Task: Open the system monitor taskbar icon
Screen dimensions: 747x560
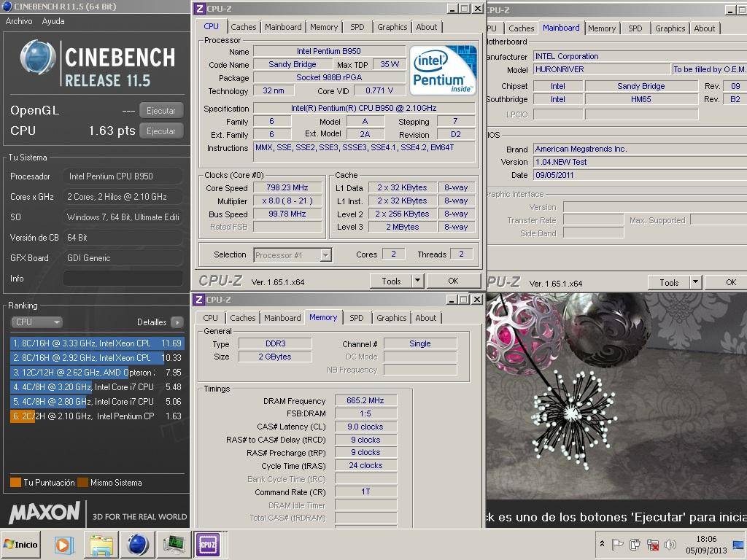Action: pyautogui.click(x=174, y=544)
